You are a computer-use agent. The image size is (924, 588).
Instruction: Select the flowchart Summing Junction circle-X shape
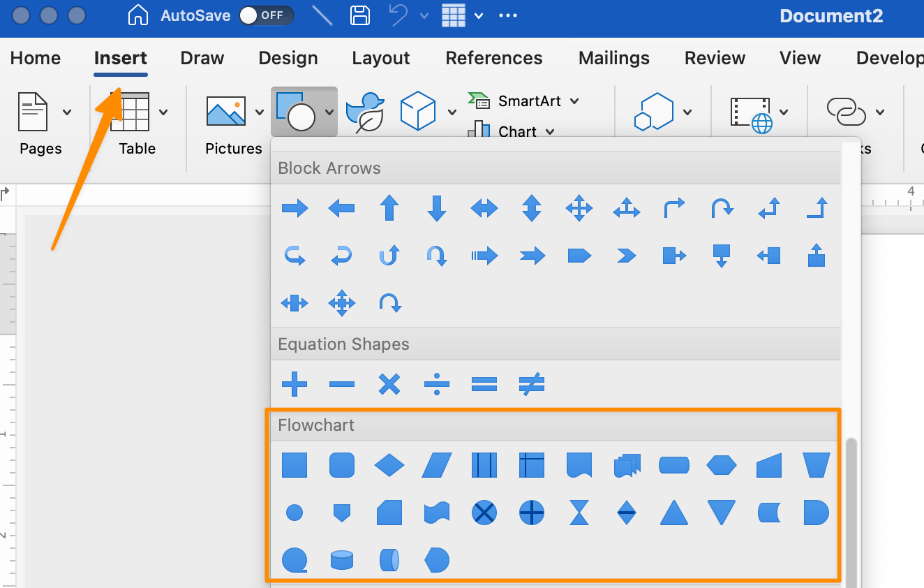484,513
